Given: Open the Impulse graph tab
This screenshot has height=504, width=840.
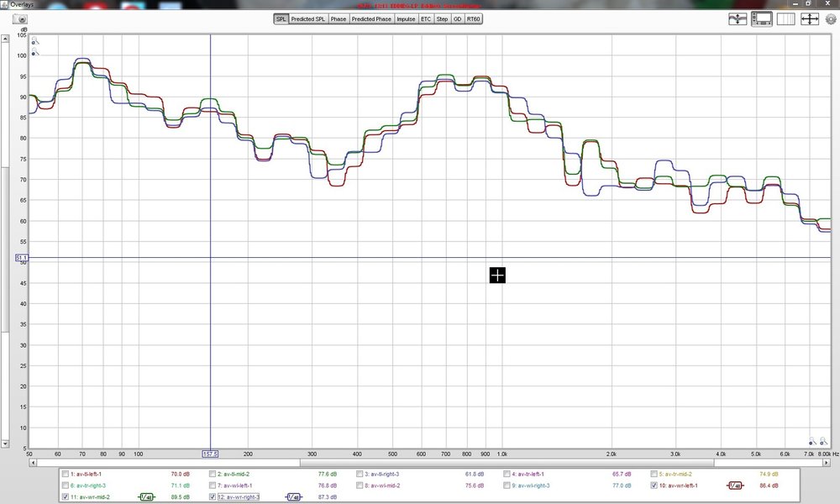Looking at the screenshot, I should point(406,18).
